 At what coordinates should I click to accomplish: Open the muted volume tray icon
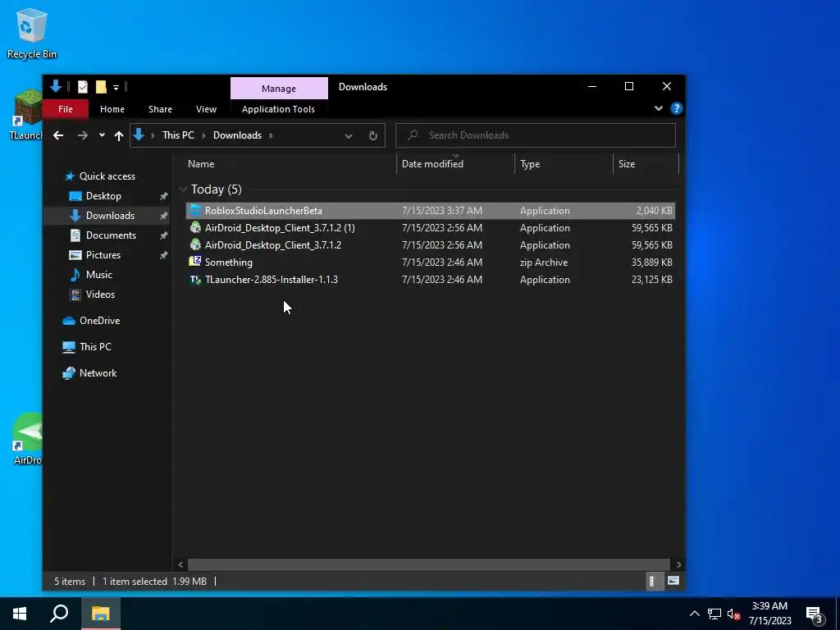click(733, 614)
